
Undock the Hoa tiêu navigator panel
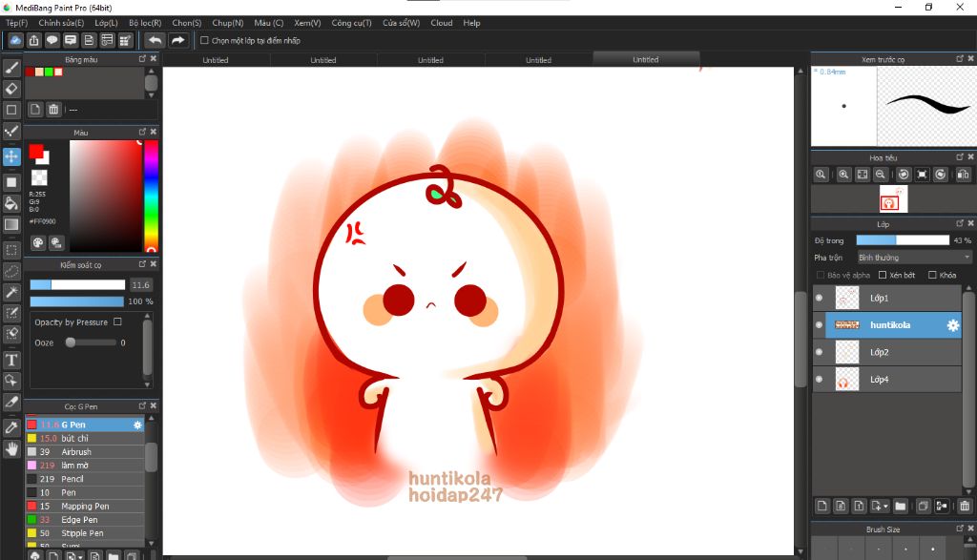point(960,157)
